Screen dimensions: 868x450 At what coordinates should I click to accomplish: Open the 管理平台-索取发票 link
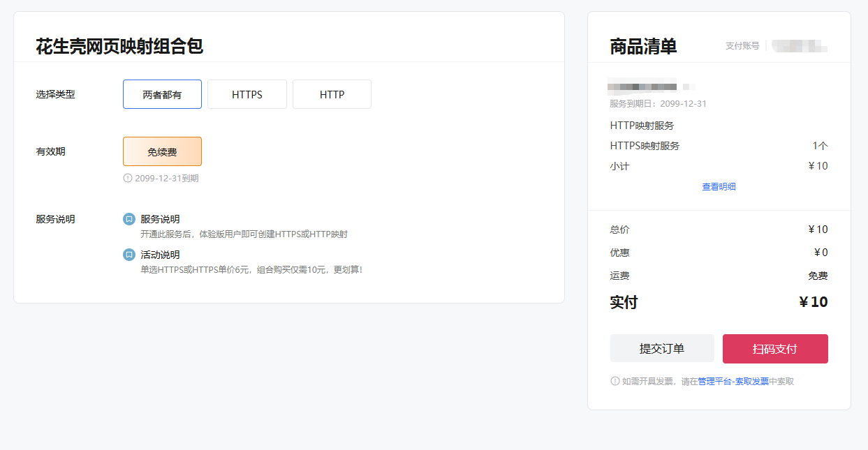733,382
